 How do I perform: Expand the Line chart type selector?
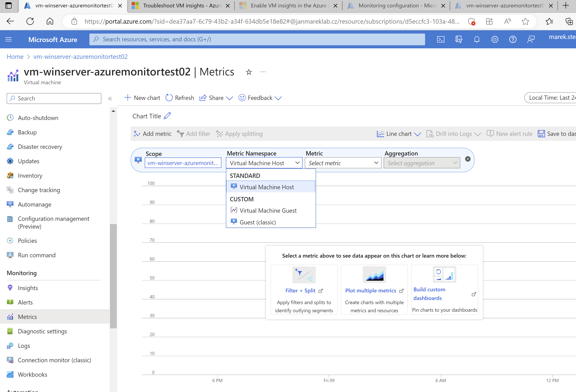click(x=398, y=134)
